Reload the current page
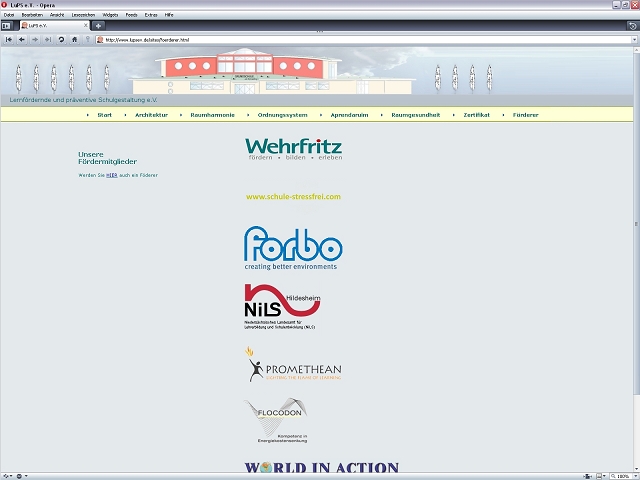640x480 pixels. click(x=61, y=40)
